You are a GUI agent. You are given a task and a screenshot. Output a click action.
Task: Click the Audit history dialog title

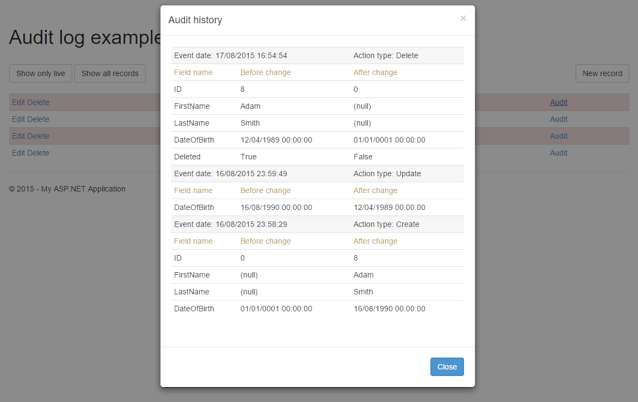coord(195,20)
